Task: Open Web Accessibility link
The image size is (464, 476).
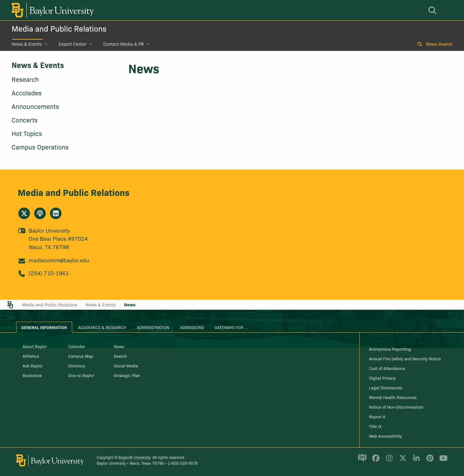Action: pos(385,436)
